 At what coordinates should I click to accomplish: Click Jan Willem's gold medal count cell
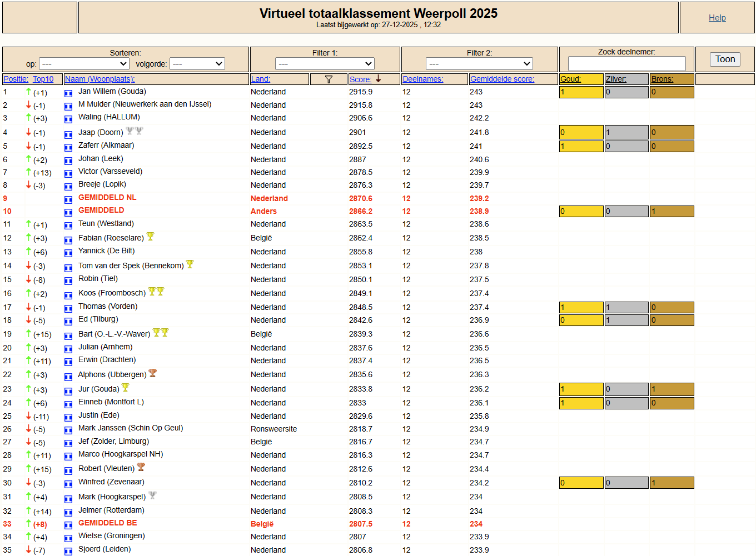[x=581, y=92]
